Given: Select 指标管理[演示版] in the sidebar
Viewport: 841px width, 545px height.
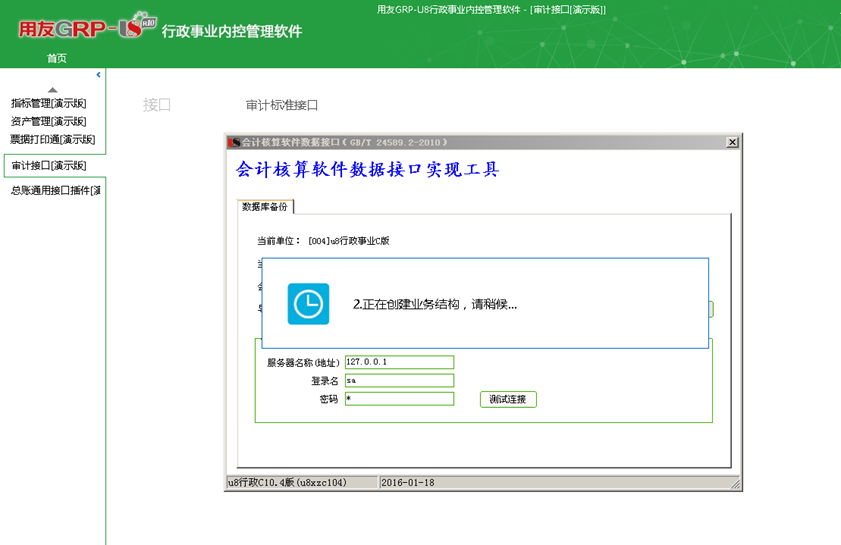Looking at the screenshot, I should pos(49,103).
